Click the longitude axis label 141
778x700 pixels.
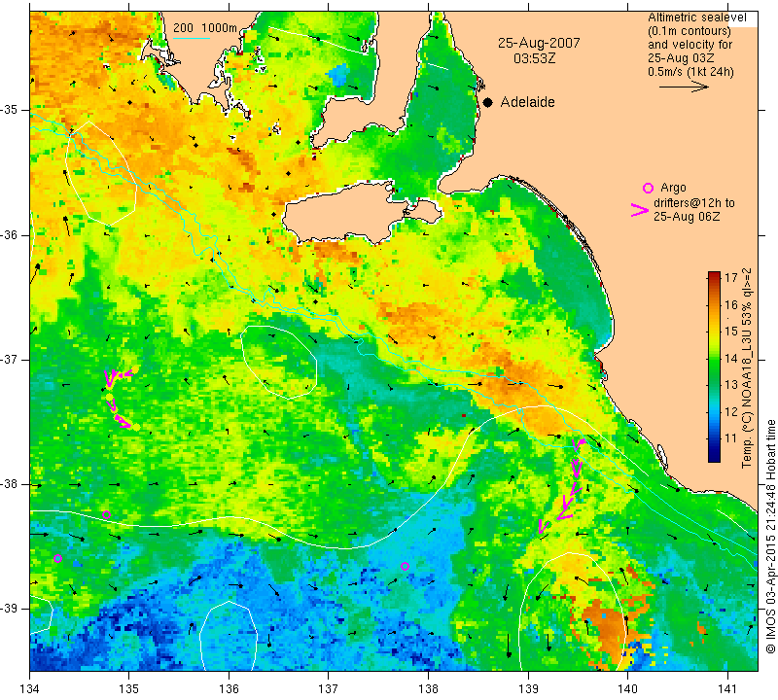(727, 689)
